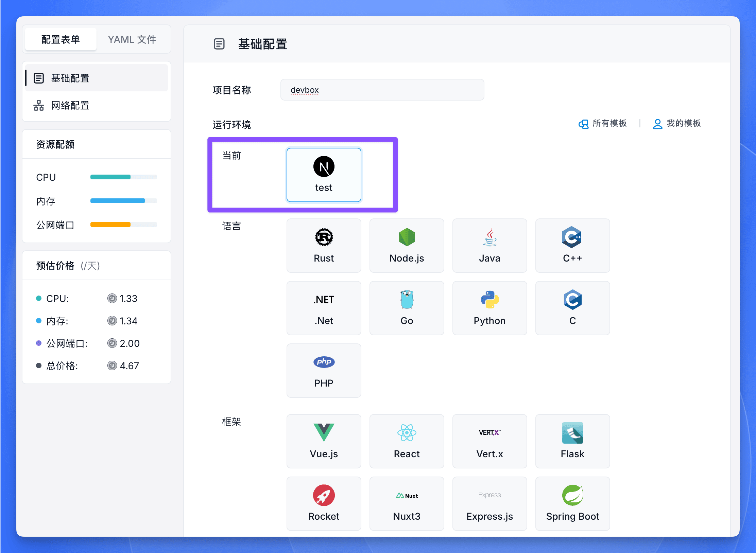
Task: Pick the React framework card
Action: pos(407,441)
